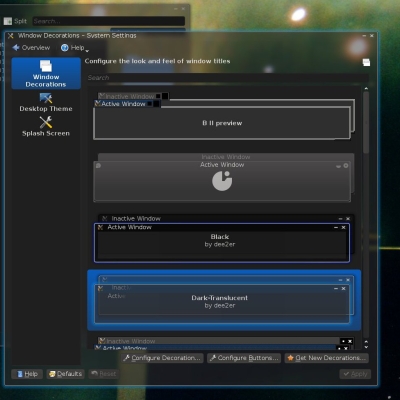Click the Help button at bottom left
This screenshot has height=400, width=400.
(x=27, y=374)
